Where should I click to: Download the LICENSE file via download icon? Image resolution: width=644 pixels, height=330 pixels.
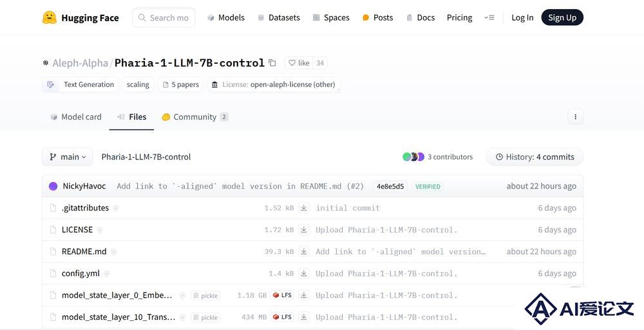(x=304, y=230)
